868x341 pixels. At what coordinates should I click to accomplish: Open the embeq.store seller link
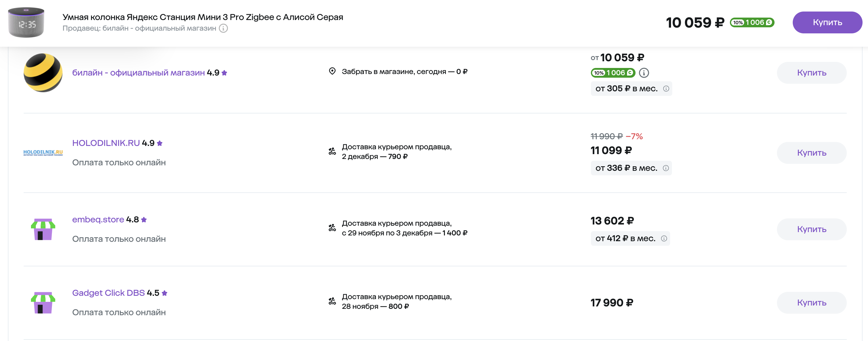98,220
